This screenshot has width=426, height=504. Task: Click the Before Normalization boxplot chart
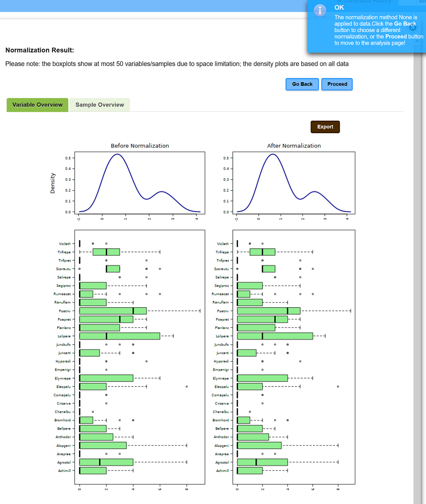point(140,357)
